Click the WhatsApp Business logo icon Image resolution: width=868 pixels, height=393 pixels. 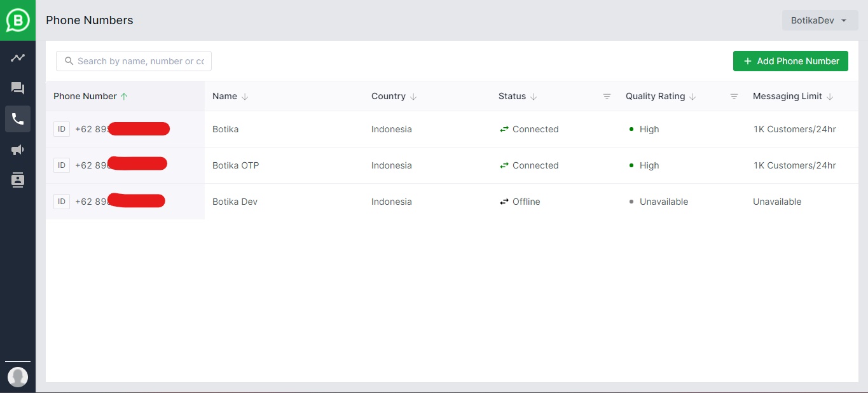(x=18, y=20)
